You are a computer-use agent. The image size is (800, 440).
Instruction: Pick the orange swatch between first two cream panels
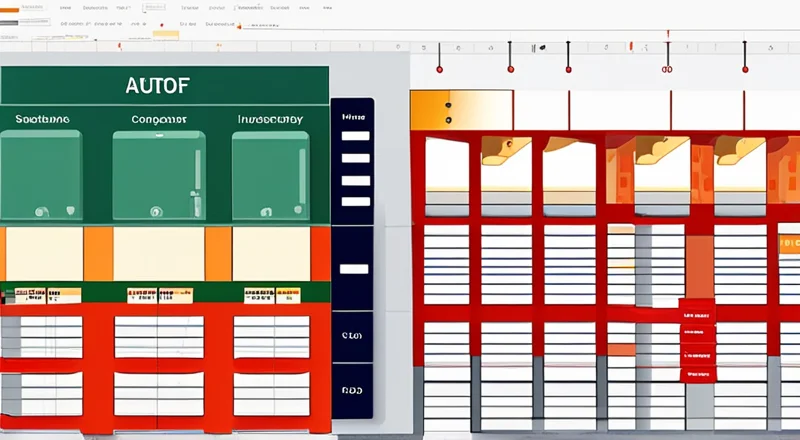(x=98, y=253)
